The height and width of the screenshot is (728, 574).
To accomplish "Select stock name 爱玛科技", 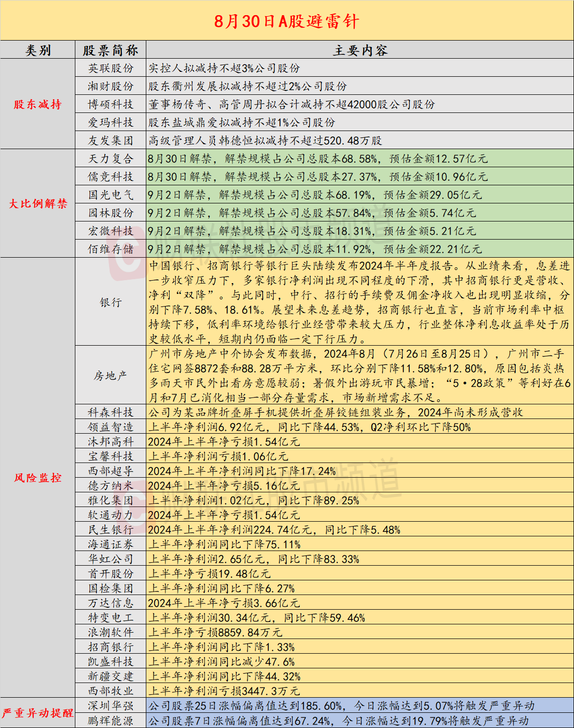I will (x=111, y=122).
